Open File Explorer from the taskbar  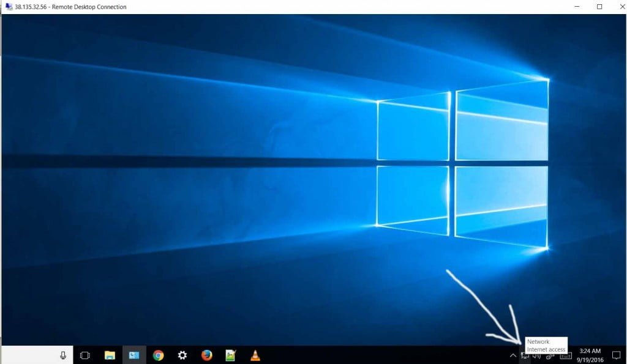110,355
